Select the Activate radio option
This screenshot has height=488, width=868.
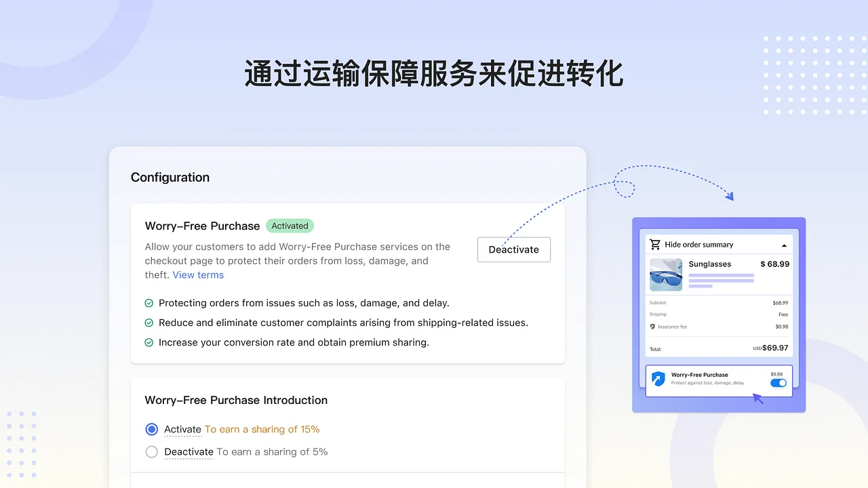click(152, 429)
